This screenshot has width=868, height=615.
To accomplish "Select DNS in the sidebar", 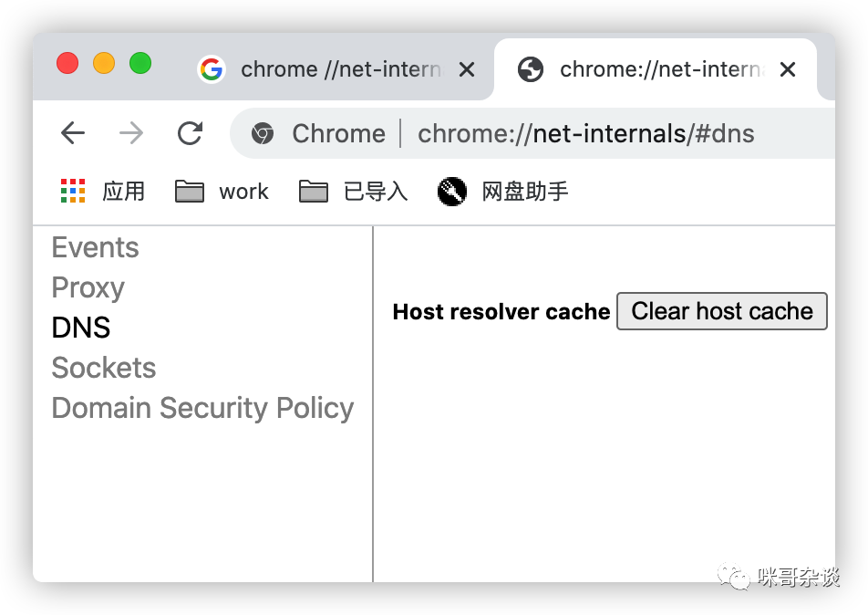I will 81,328.
